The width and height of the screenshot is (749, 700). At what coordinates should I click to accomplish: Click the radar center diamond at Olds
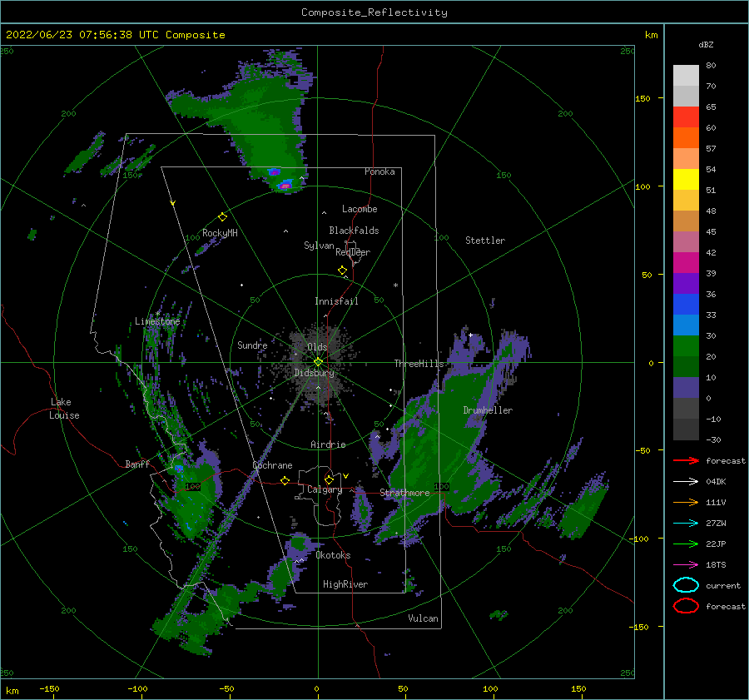point(318,362)
